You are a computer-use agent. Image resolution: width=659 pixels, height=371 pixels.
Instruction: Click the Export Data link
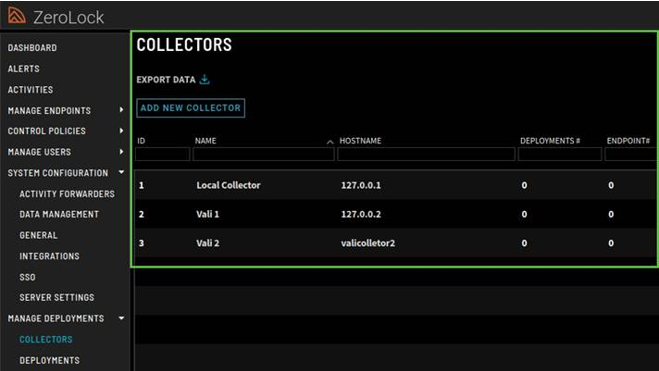coord(166,80)
